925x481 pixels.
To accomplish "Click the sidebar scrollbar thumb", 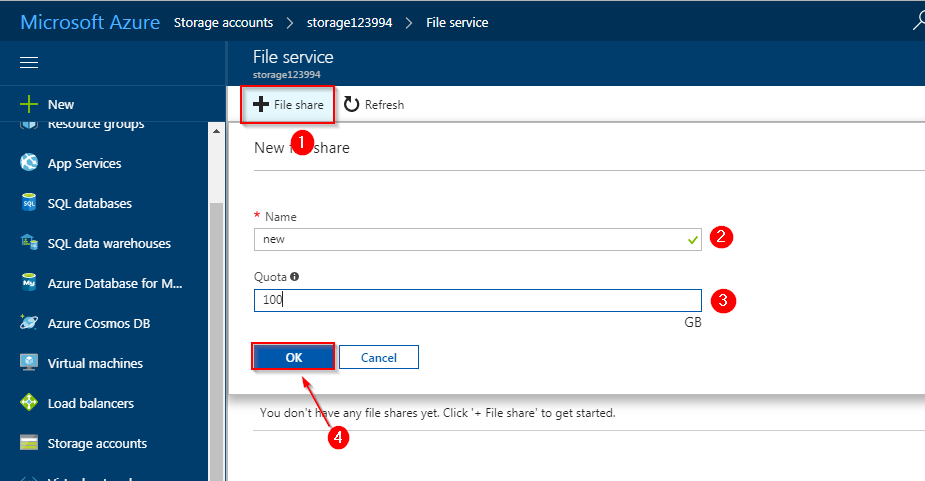I will pos(217,341).
